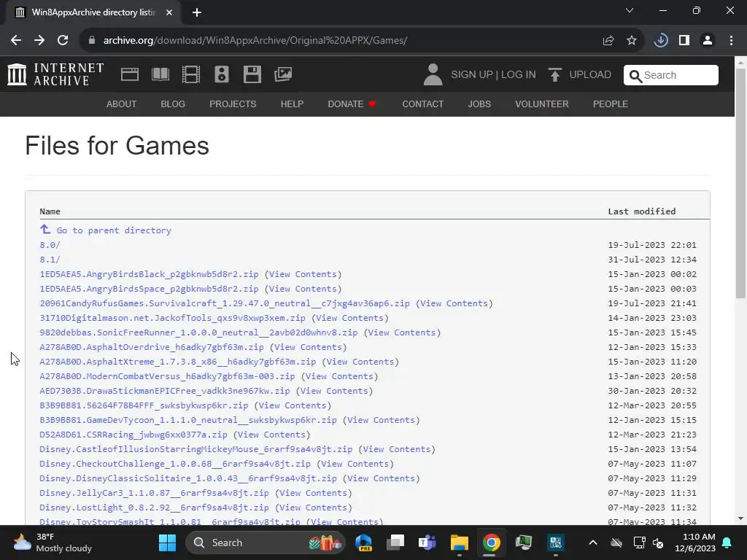View Contents of SonicFreeRunner zip
This screenshot has height=560, width=747.
(x=402, y=332)
